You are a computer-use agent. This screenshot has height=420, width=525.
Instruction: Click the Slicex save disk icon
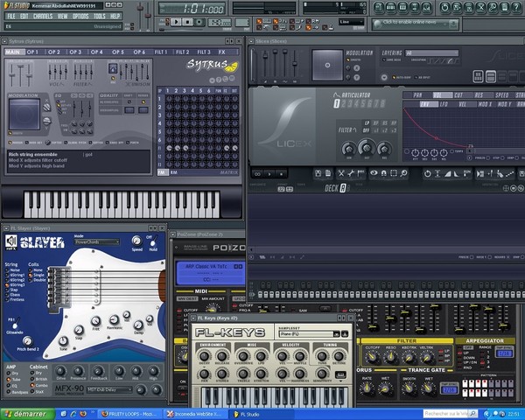point(318,173)
